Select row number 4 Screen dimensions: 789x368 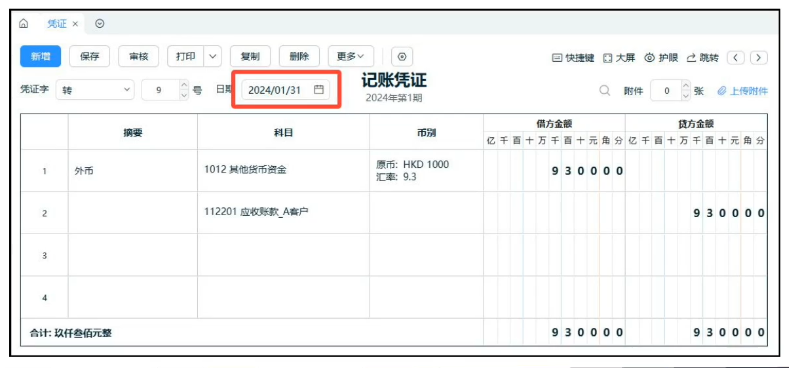pos(44,298)
